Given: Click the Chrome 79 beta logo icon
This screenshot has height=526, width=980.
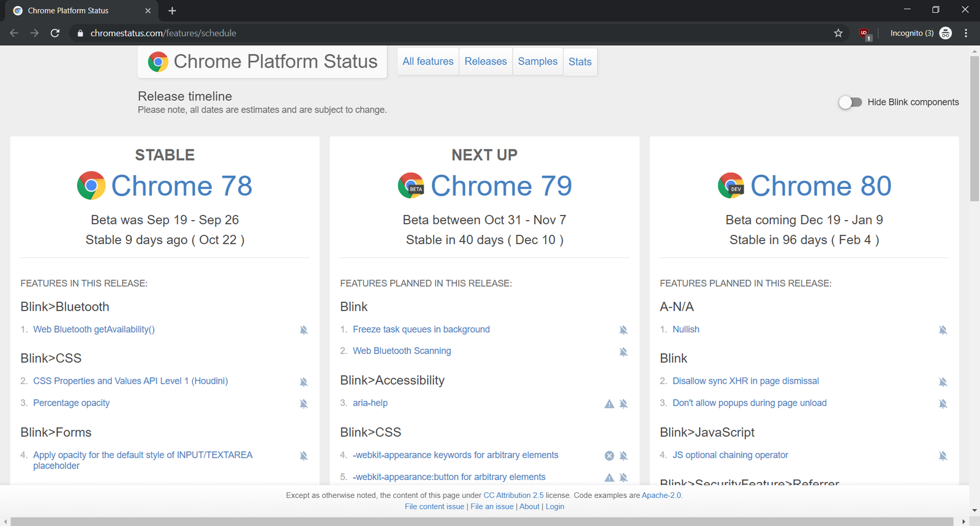Looking at the screenshot, I should pos(411,186).
